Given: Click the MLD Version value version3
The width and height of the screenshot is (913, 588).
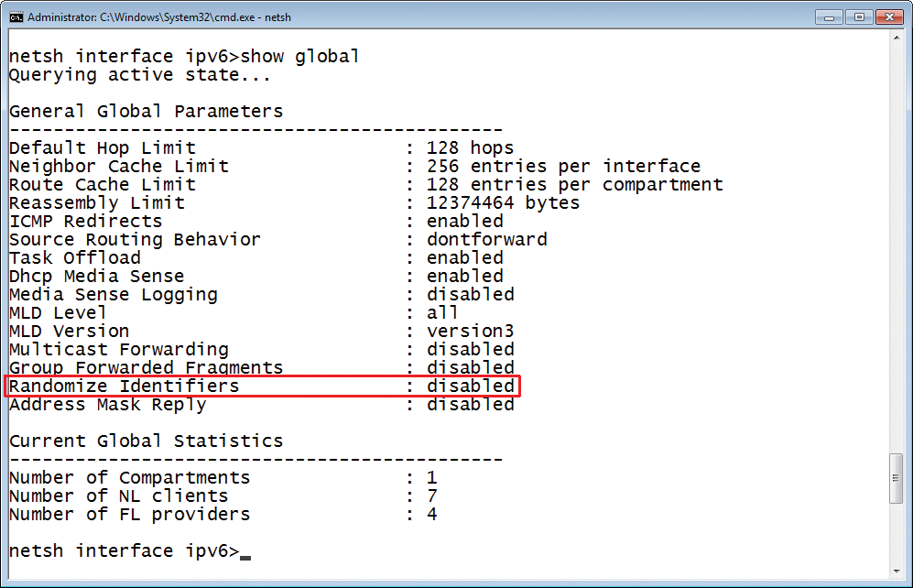Looking at the screenshot, I should (x=470, y=331).
